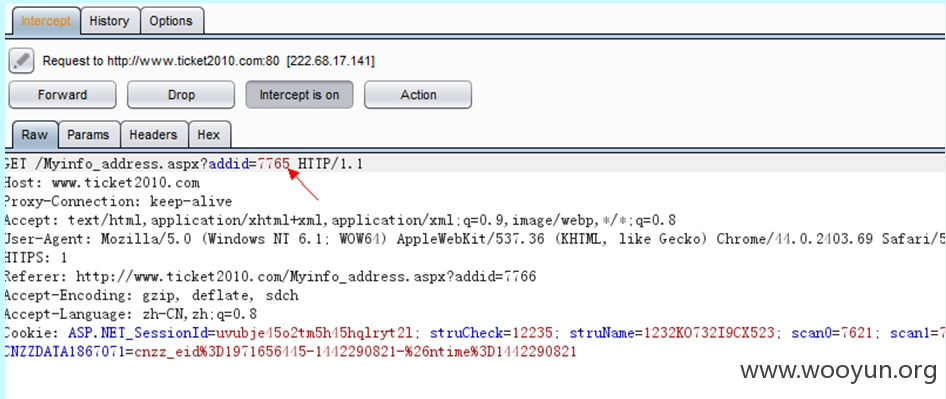The image size is (946, 399).
Task: Forward the intercepted request
Action: (x=62, y=95)
